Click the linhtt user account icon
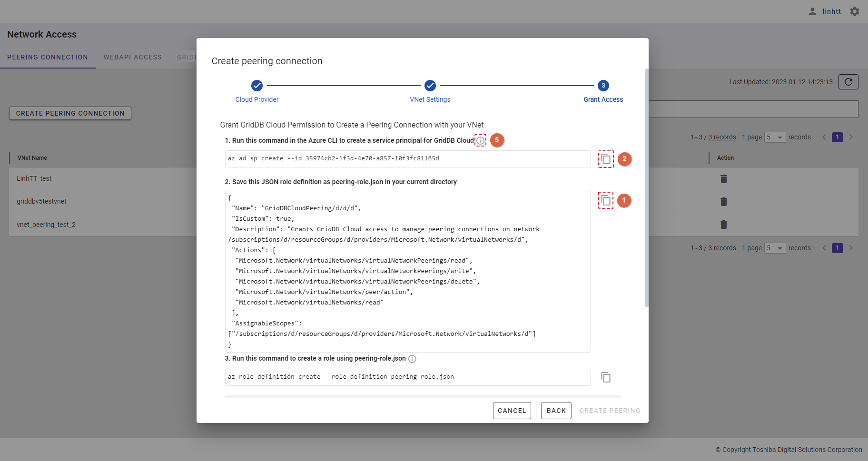The width and height of the screenshot is (868, 461). pos(812,11)
